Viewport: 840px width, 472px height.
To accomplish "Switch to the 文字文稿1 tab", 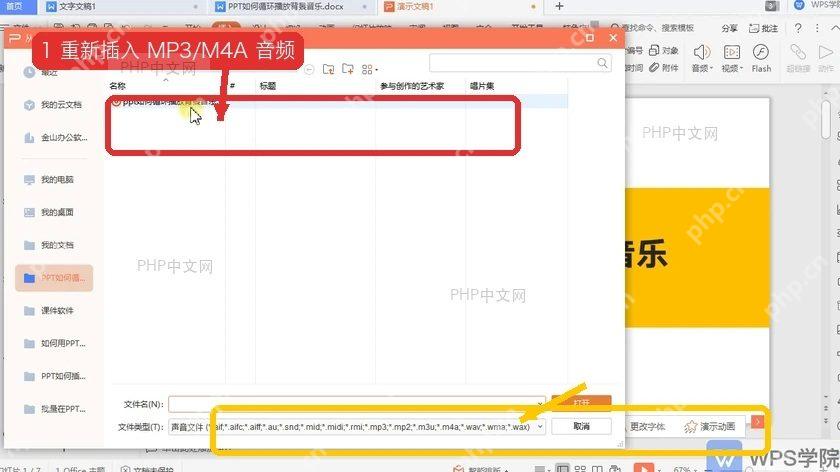I will click(x=121, y=6).
